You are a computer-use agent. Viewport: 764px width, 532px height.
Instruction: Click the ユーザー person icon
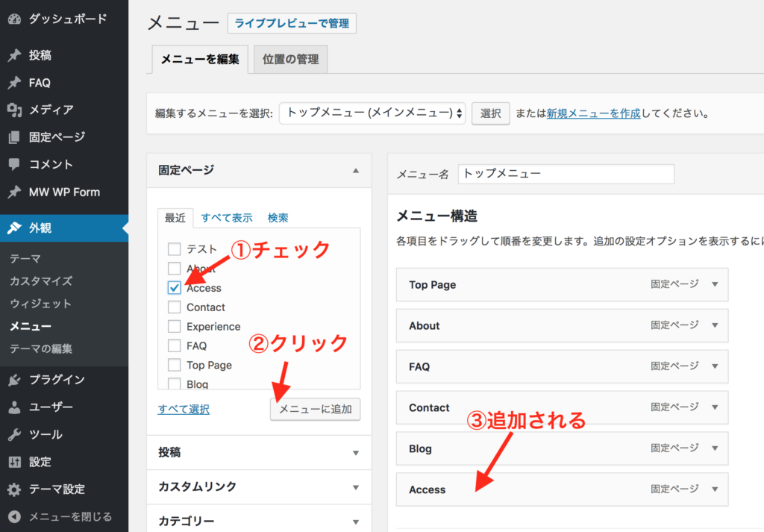click(14, 407)
